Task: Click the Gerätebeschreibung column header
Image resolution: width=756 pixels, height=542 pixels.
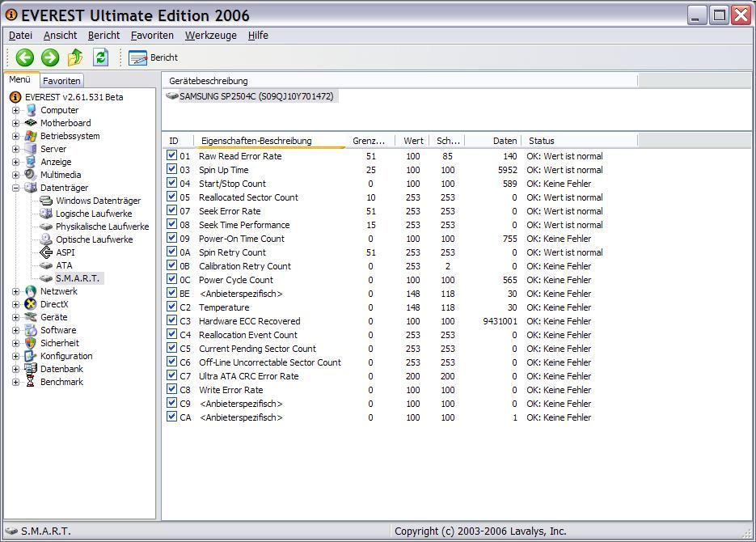Action: tap(399, 81)
